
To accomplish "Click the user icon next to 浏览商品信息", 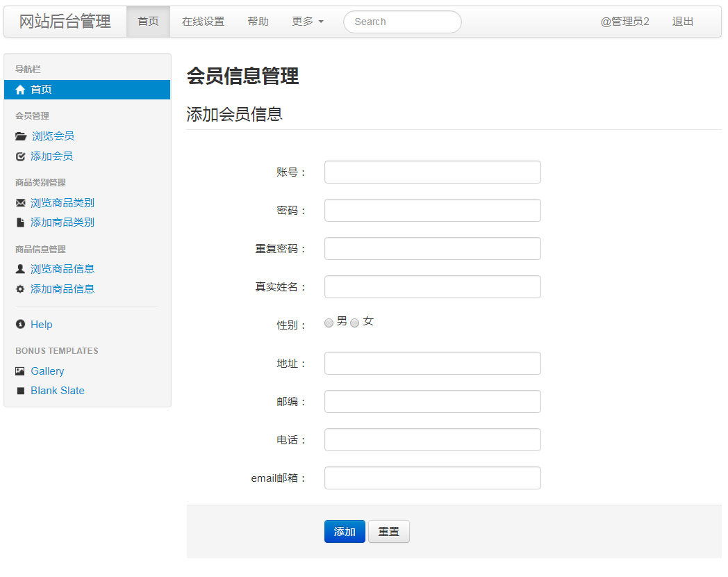I will [20, 269].
